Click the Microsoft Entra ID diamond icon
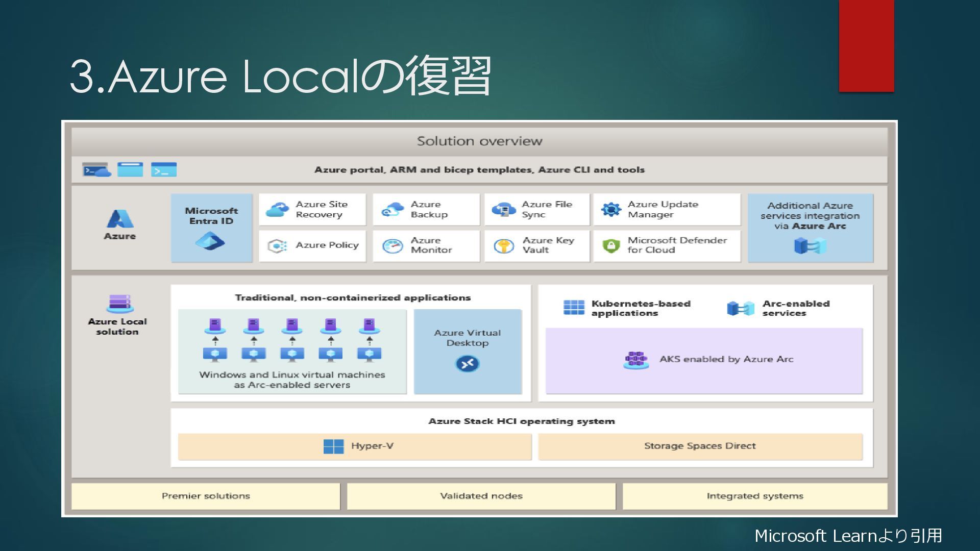 (x=210, y=241)
